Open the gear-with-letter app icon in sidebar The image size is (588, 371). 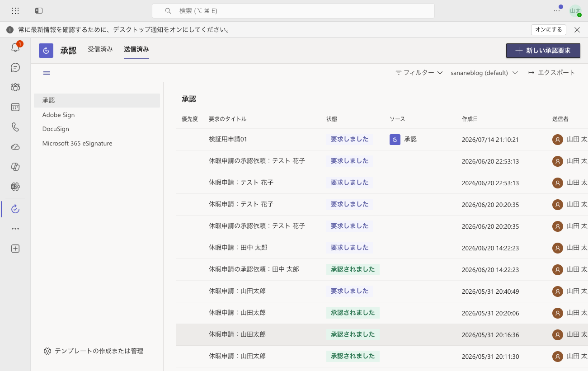click(15, 187)
